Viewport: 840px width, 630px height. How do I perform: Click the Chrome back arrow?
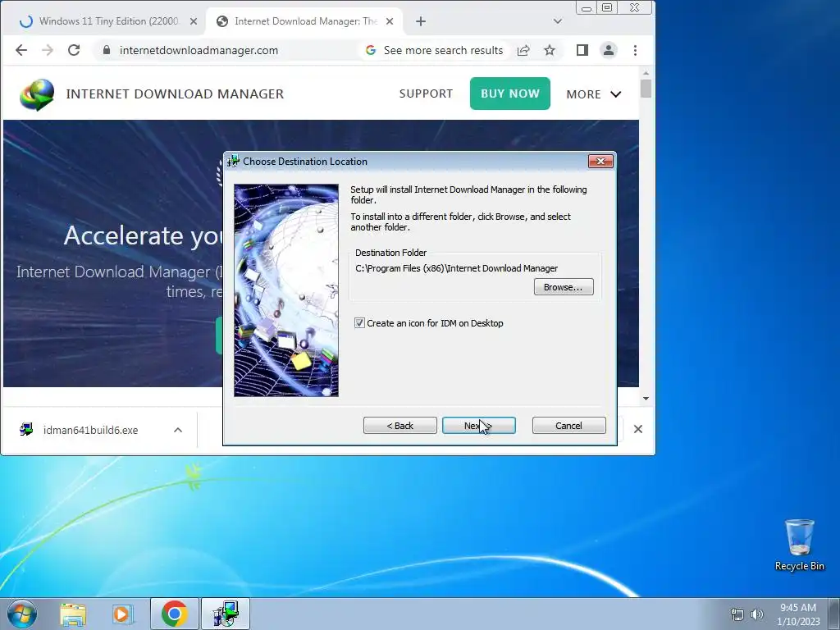[21, 50]
